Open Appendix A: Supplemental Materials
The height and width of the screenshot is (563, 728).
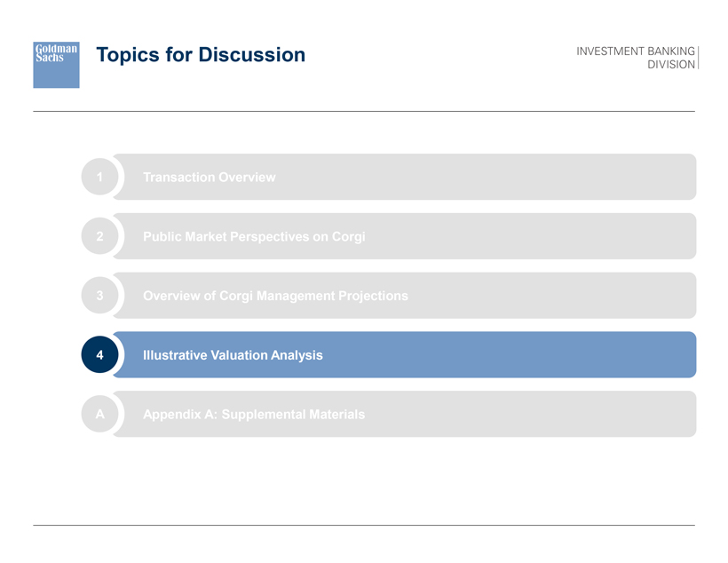click(x=253, y=415)
